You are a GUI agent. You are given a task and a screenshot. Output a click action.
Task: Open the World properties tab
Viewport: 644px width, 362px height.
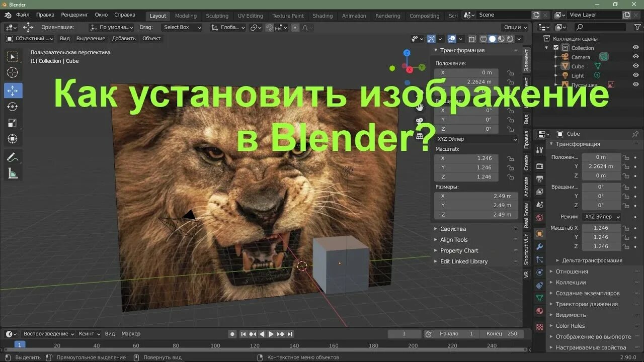539,218
